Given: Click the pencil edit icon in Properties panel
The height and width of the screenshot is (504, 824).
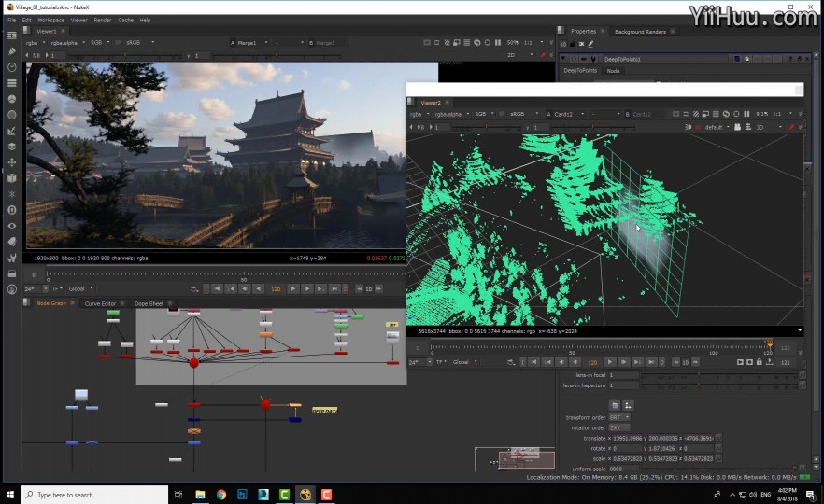Looking at the screenshot, I should coord(590,44).
